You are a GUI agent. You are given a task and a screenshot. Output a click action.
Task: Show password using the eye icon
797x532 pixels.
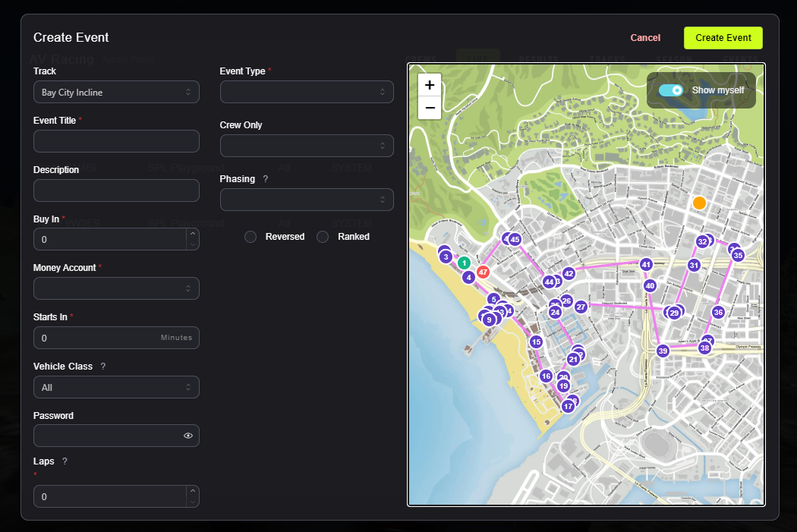(188, 436)
